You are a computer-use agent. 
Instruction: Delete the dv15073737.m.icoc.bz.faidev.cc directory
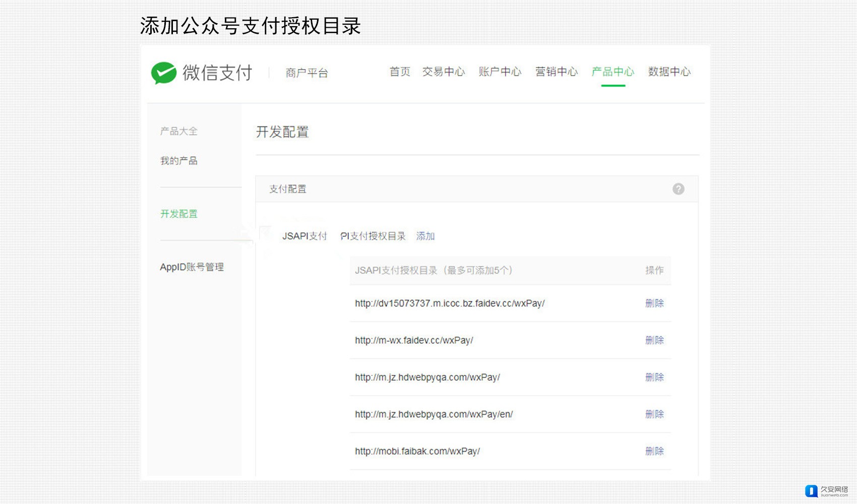click(x=654, y=303)
